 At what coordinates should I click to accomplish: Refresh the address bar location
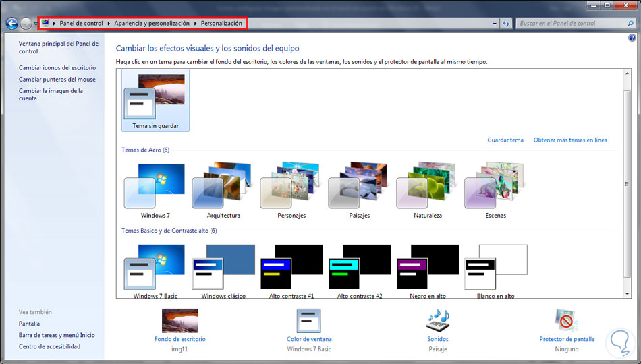(x=506, y=24)
